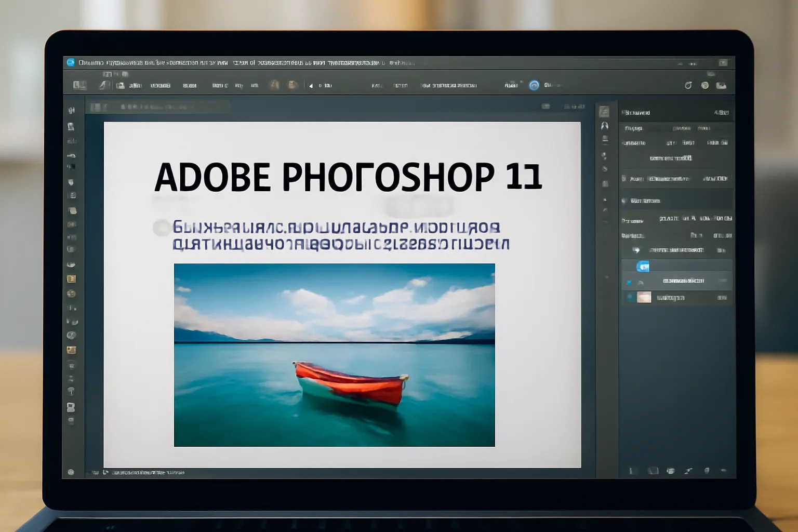The image size is (798, 532).
Task: Click the topmost icon in the collapsed right panel strip
Action: click(x=604, y=112)
